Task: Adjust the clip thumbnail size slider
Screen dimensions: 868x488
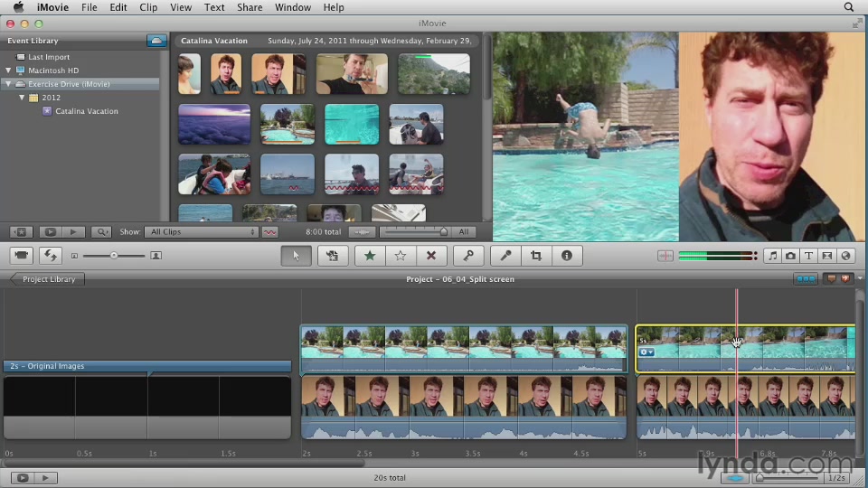Action: tap(114, 256)
